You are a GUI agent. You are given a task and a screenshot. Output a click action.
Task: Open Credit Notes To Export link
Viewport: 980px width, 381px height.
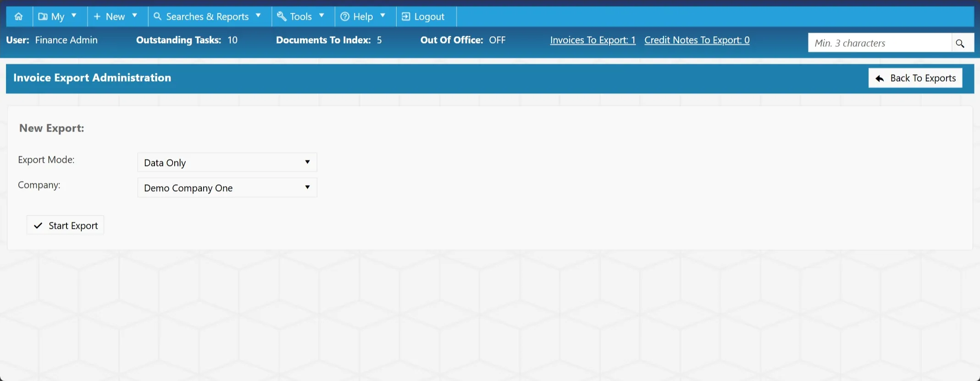click(x=697, y=40)
